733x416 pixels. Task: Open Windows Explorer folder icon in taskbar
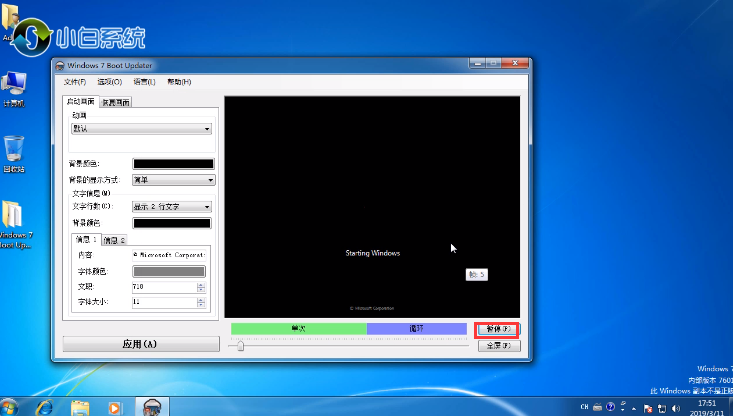(80, 407)
